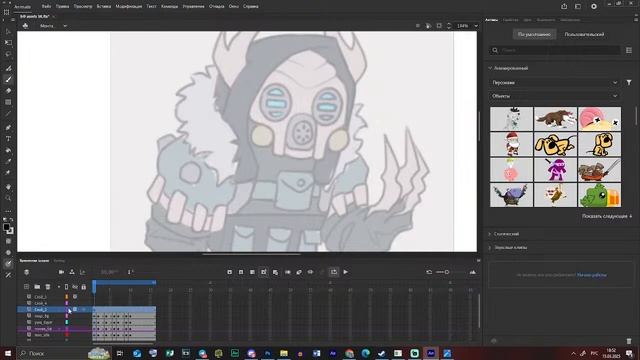Image resolution: width=640 pixels, height=360 pixels.
Task: Click the new layer icon
Action: click(27, 287)
